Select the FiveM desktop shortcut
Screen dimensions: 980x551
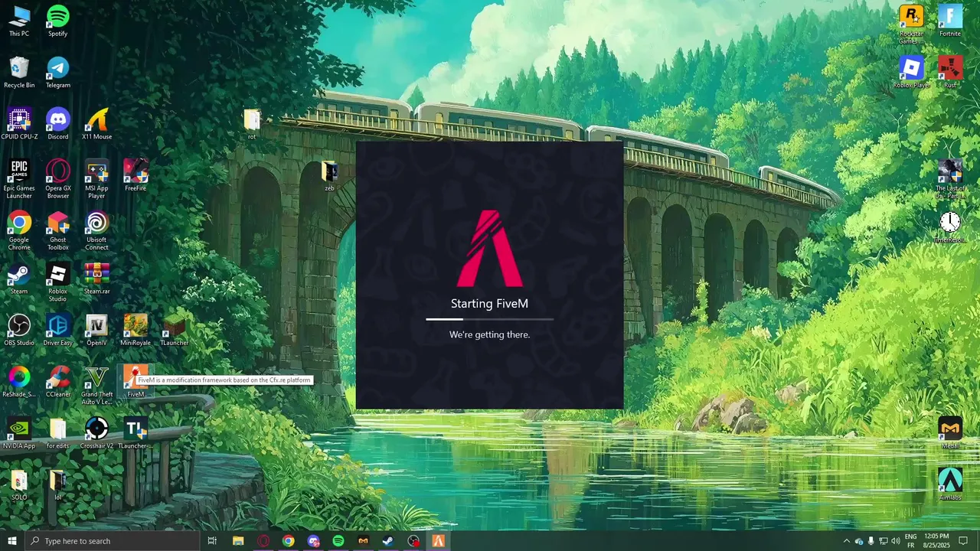pos(136,381)
